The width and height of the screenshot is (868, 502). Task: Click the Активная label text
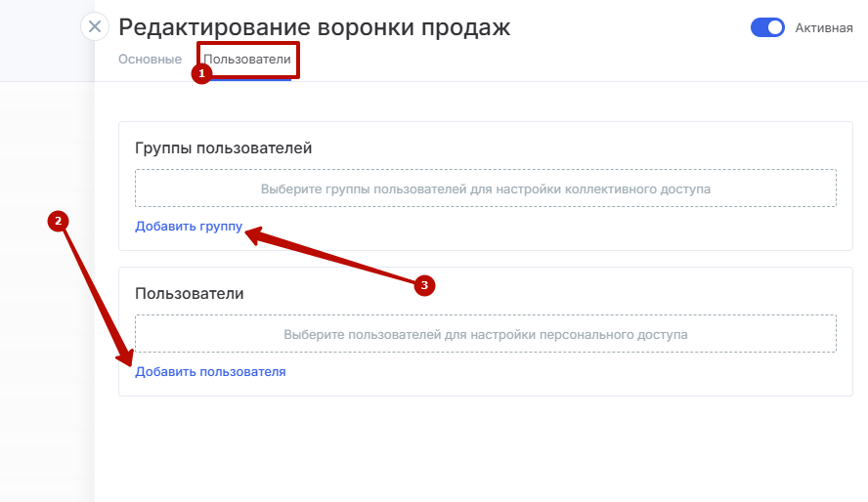[x=824, y=28]
